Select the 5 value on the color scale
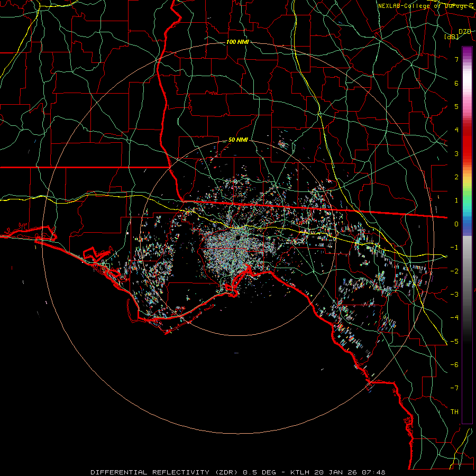Viewport: 476px width, 476px height. click(x=456, y=106)
